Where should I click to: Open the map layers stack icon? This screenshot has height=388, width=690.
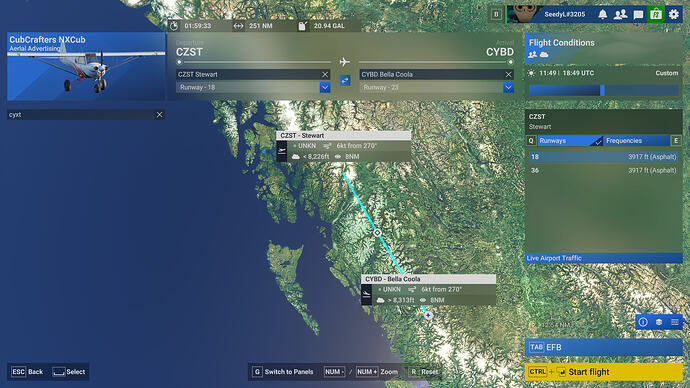659,322
